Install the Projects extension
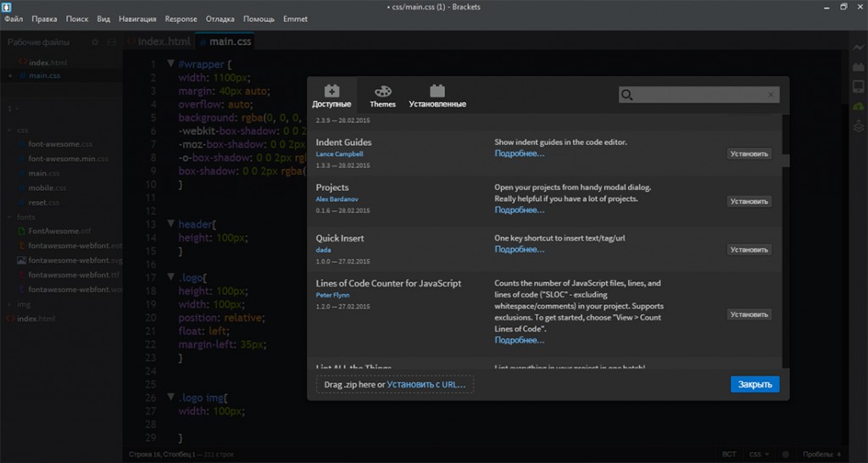The height and width of the screenshot is (463, 868). [749, 201]
